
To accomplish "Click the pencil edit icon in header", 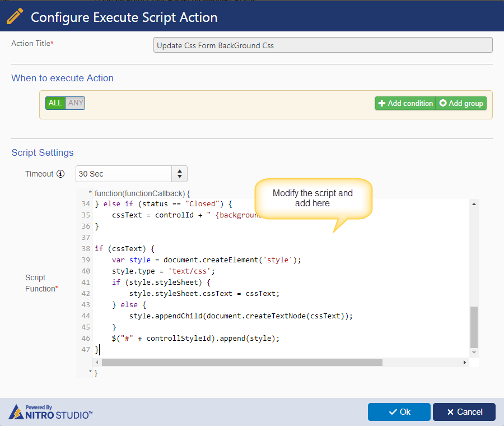I will coord(15,16).
